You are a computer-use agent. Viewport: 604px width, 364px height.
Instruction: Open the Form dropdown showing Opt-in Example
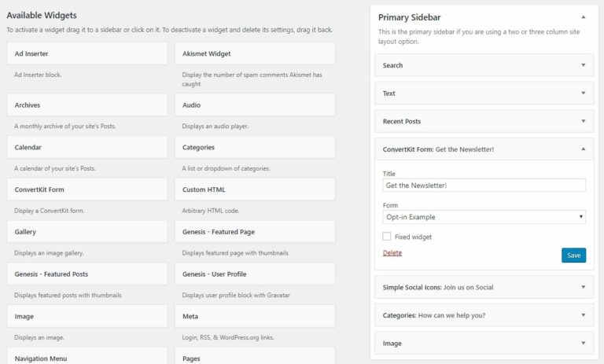(x=484, y=217)
